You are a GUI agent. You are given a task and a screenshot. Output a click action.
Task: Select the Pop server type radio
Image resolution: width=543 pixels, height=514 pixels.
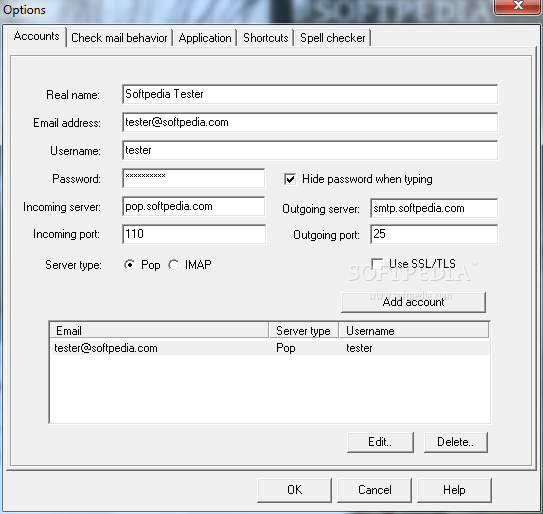(x=130, y=265)
